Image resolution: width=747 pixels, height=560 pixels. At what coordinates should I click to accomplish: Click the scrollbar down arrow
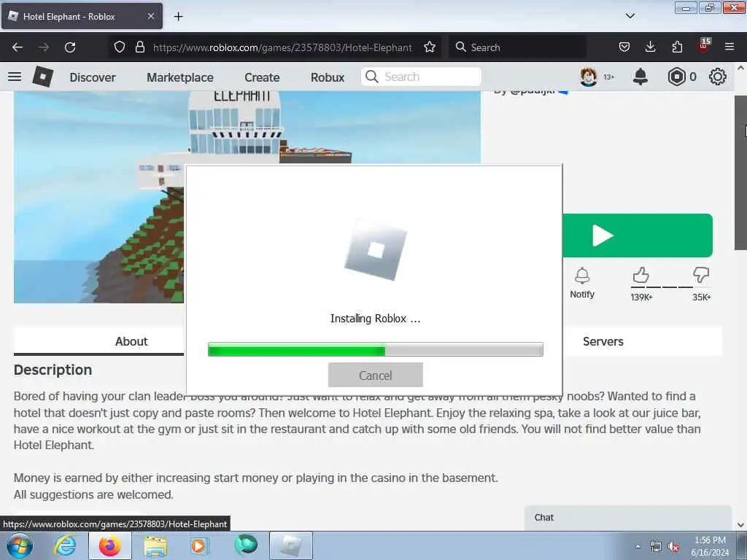coord(741,525)
